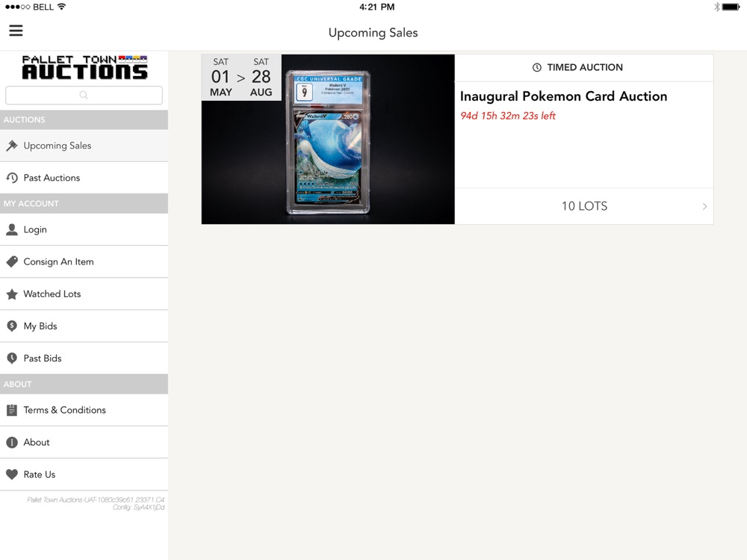Click the clipboard icon for Terms & Conditions
The image size is (747, 560).
[x=12, y=410]
